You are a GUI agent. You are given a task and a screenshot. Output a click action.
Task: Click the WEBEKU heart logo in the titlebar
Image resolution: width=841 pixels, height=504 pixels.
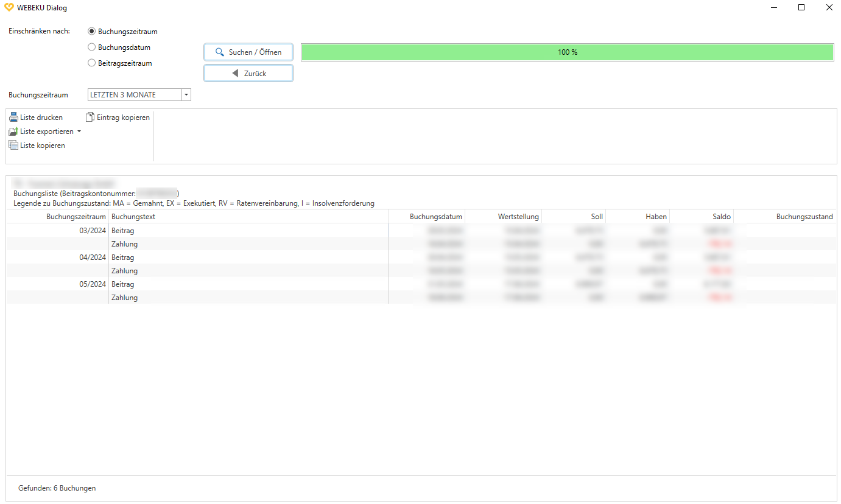9,7
